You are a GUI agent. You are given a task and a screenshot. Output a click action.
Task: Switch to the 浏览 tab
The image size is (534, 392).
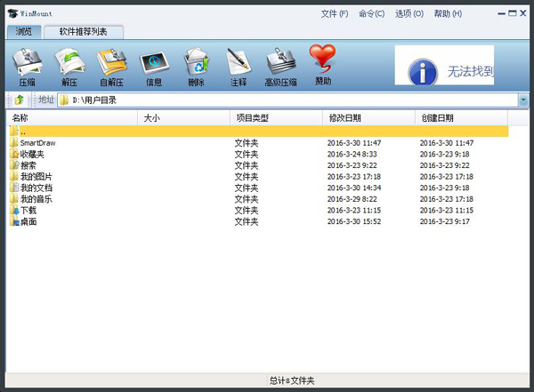[24, 32]
